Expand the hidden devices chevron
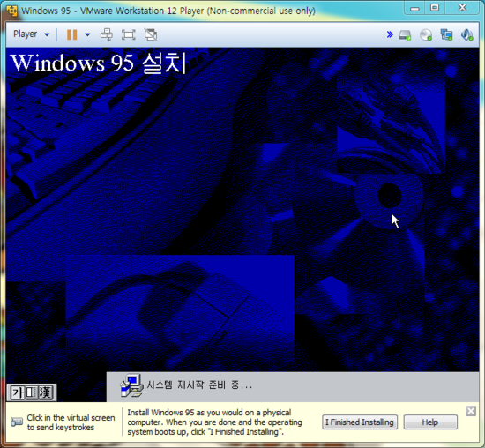The height and width of the screenshot is (448, 485). [x=390, y=34]
